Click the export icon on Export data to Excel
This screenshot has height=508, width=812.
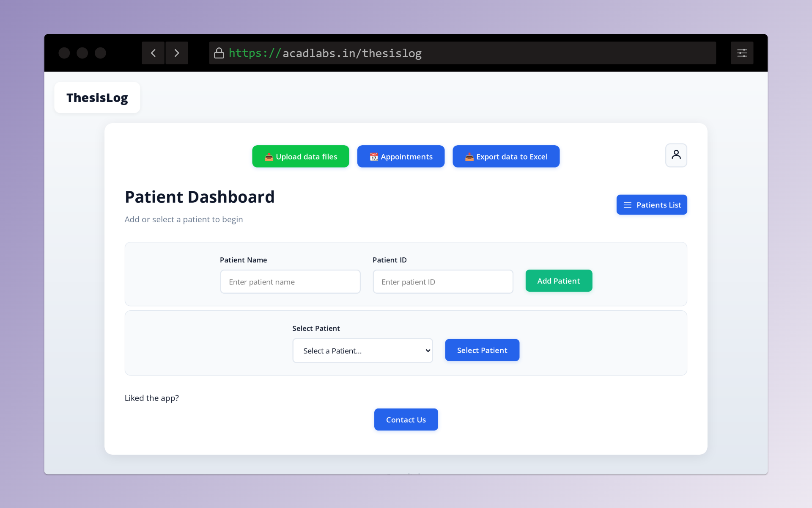(469, 156)
